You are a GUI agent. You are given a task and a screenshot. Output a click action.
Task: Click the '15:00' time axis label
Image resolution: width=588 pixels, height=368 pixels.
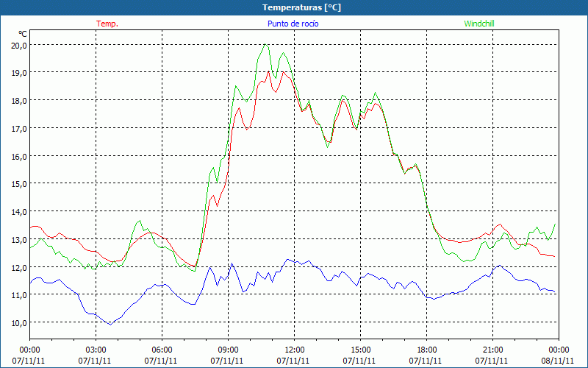coord(360,350)
